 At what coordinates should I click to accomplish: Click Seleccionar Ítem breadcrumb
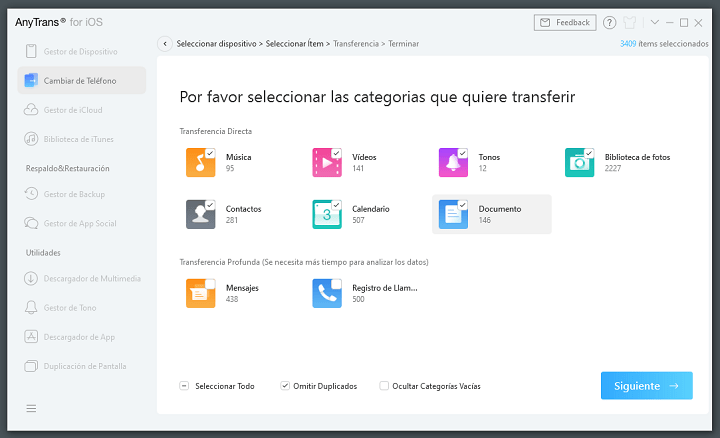click(x=294, y=44)
